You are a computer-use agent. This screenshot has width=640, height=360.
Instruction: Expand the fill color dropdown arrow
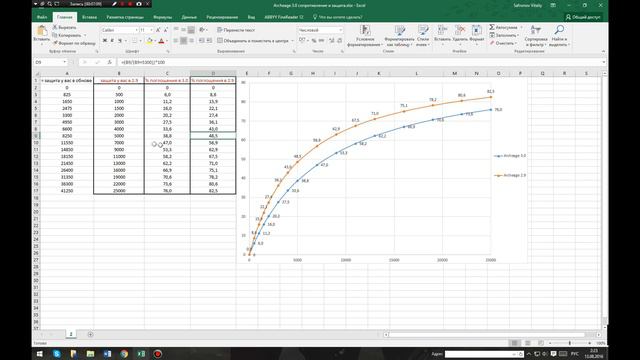155,41
